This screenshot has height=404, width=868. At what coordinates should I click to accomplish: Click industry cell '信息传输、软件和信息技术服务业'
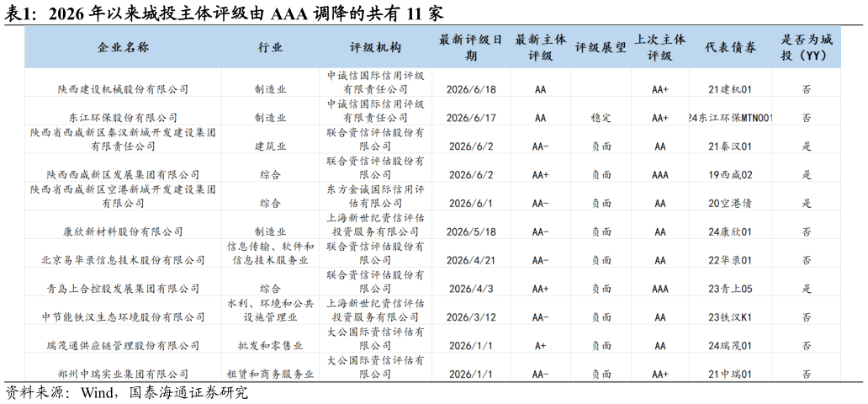tap(270, 253)
